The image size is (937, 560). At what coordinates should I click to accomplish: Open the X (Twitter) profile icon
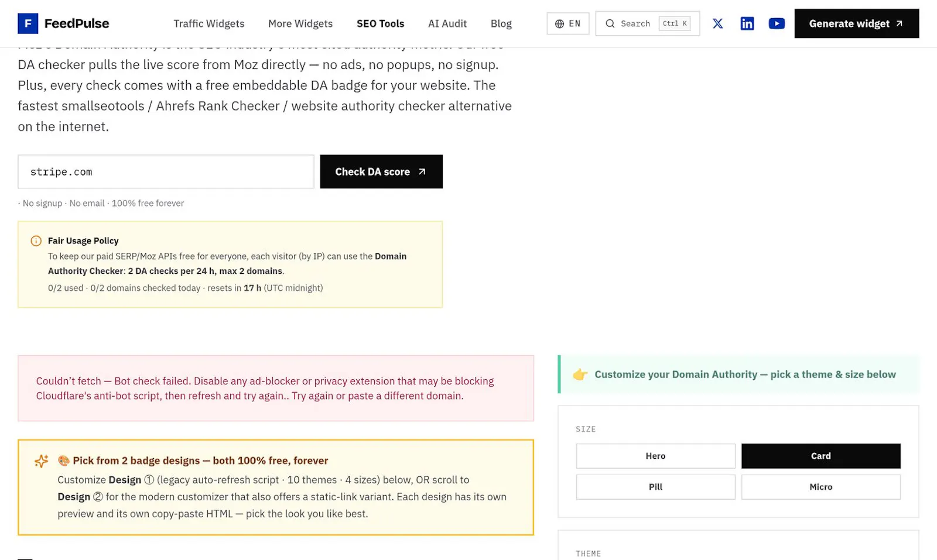pyautogui.click(x=717, y=23)
